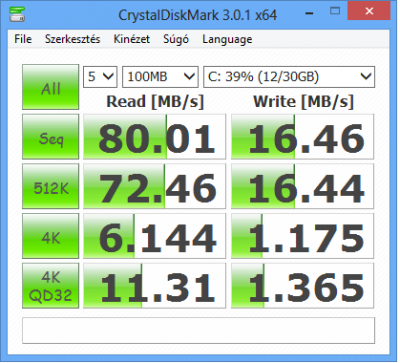Close the CrystalDiskMark window
This screenshot has height=363, width=400.
(x=369, y=12)
